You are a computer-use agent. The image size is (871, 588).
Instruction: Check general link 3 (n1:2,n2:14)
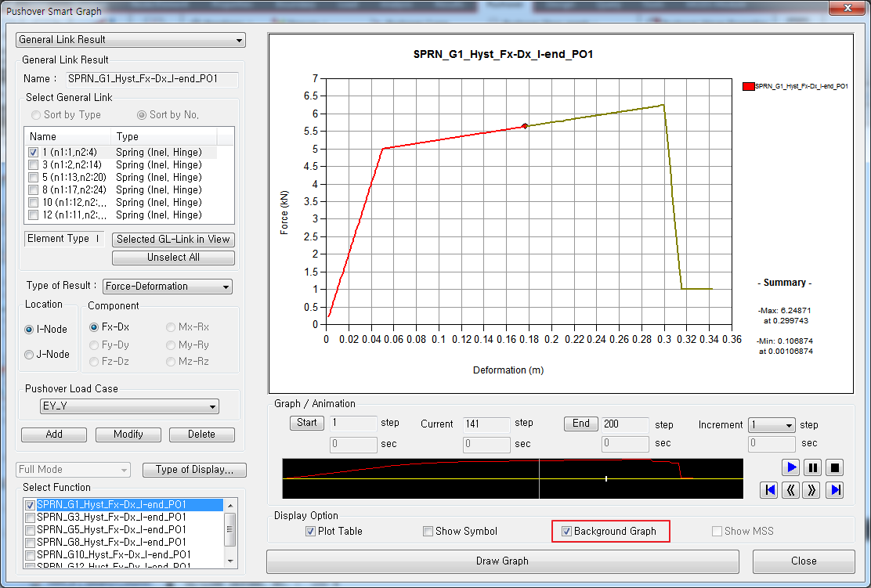coord(33,165)
